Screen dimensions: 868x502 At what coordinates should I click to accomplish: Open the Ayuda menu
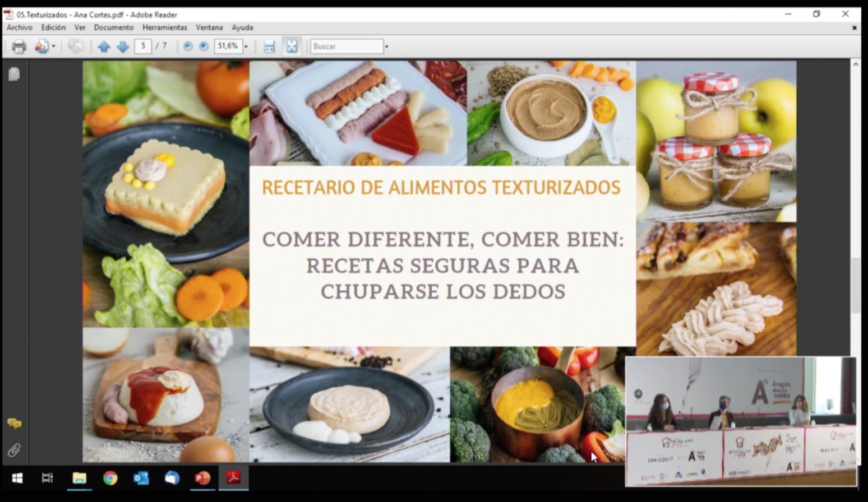coord(242,27)
